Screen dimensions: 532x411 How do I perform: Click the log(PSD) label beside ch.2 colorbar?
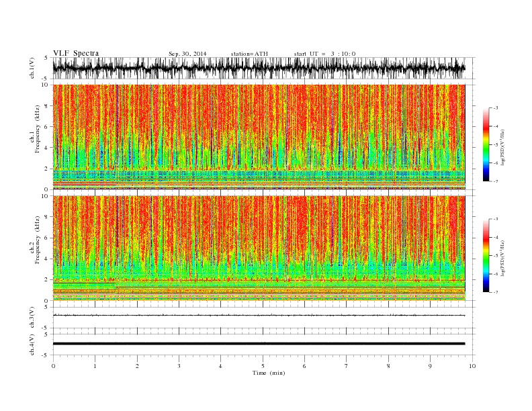(x=503, y=257)
